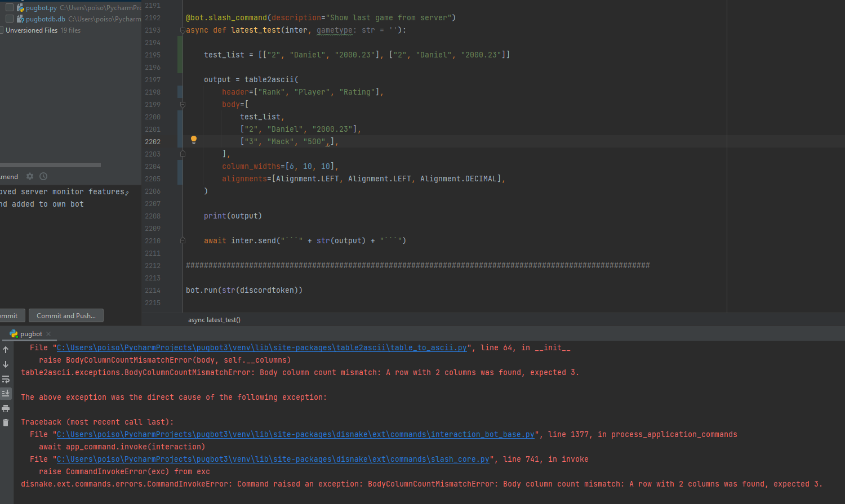The image size is (845, 504).
Task: Toggle 'Scroll to the End' in console output
Action: [6, 393]
